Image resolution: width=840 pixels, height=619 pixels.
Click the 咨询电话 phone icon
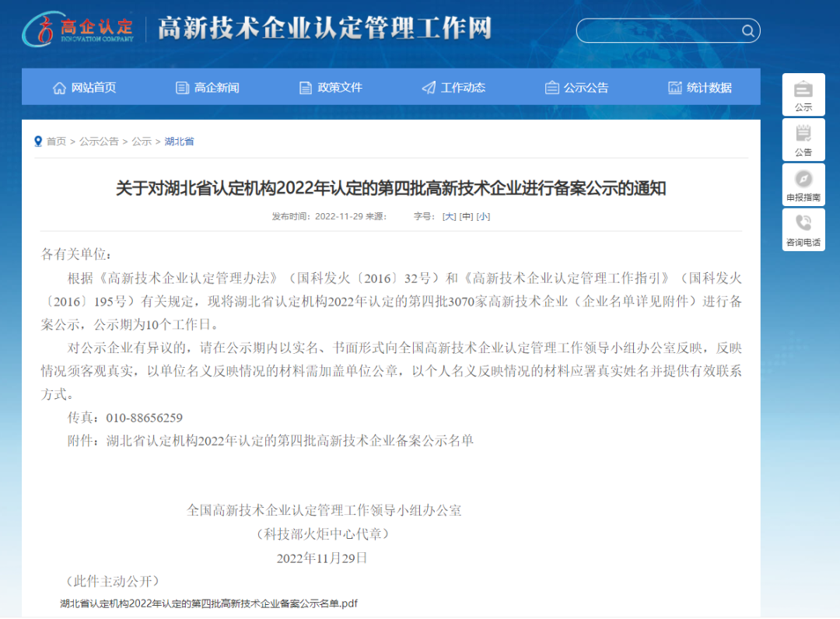pos(803,224)
